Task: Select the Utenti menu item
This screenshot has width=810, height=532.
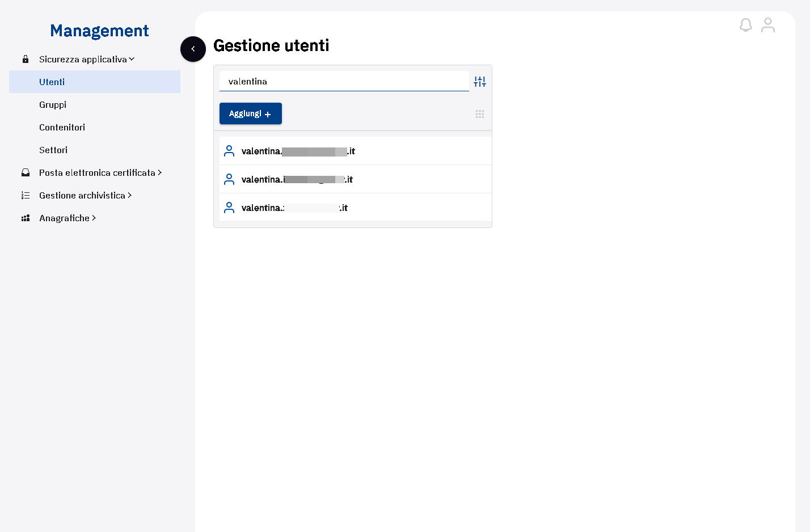Action: pyautogui.click(x=95, y=82)
